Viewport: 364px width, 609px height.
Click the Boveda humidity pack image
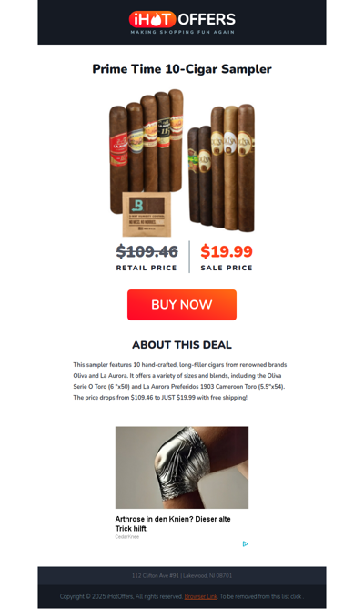pyautogui.click(x=147, y=214)
